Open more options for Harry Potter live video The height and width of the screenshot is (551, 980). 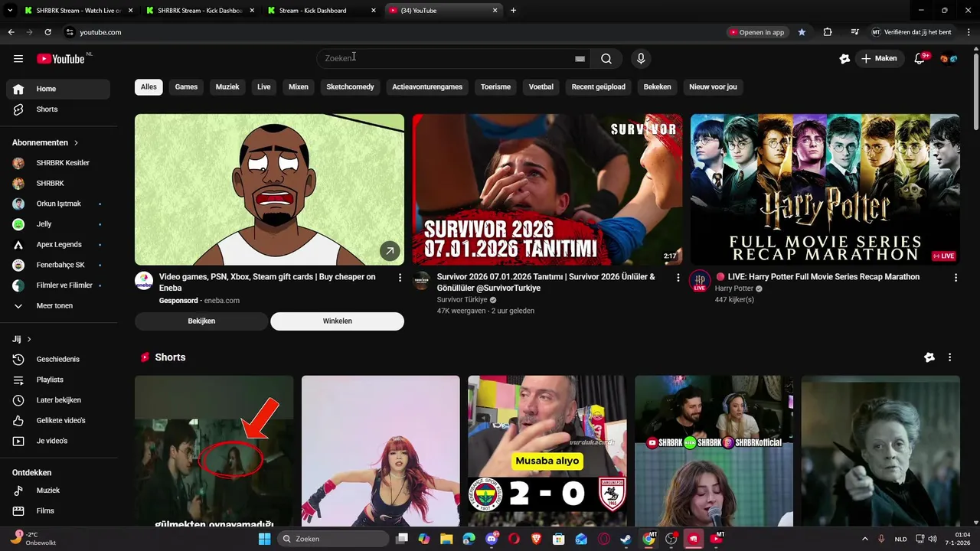coord(955,278)
